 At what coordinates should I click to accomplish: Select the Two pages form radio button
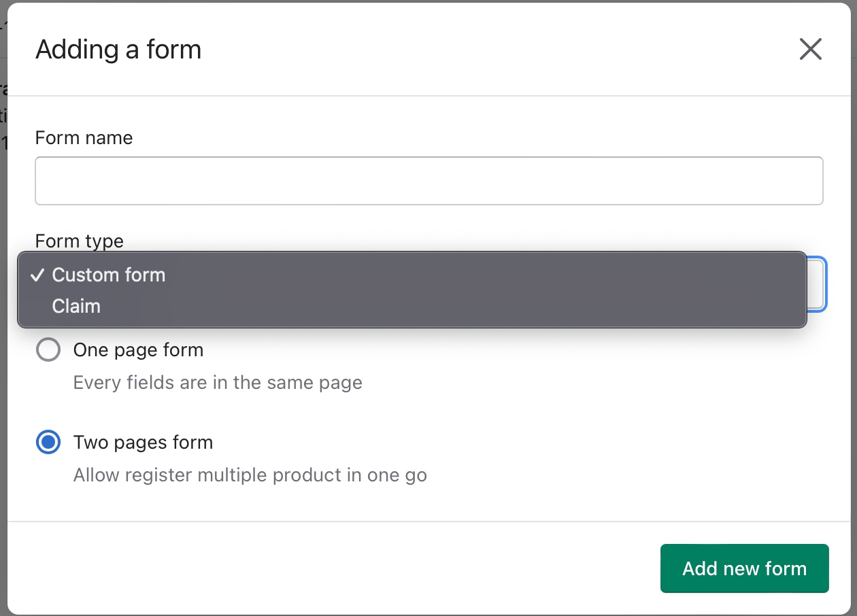pos(48,443)
